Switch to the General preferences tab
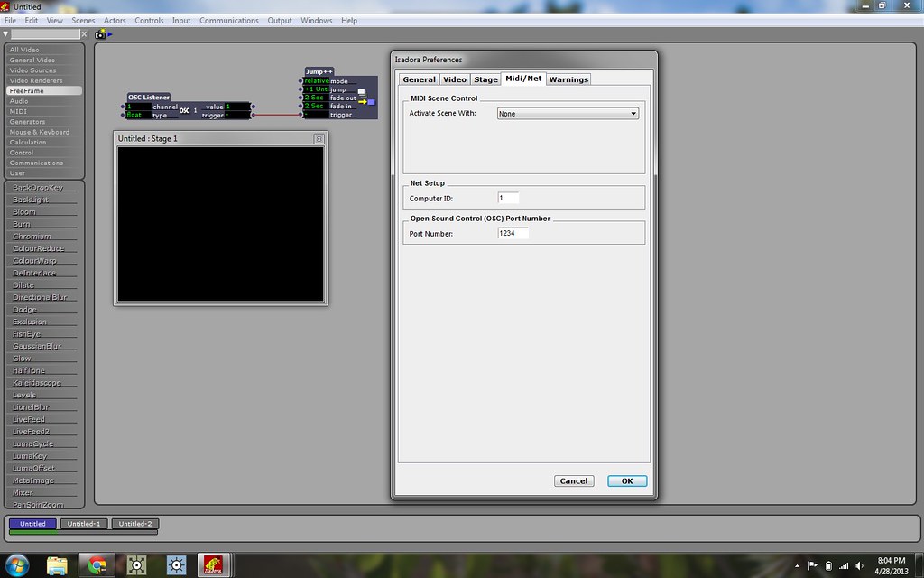Viewport: 924px width, 578px height. pos(419,79)
